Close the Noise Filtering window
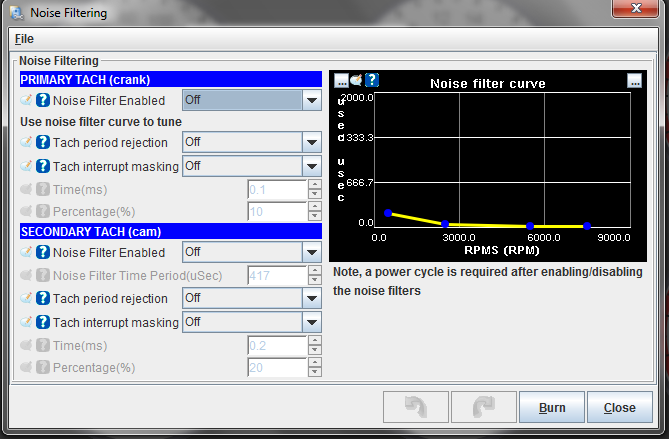Screen dimensions: 669x439 (636, 9)
